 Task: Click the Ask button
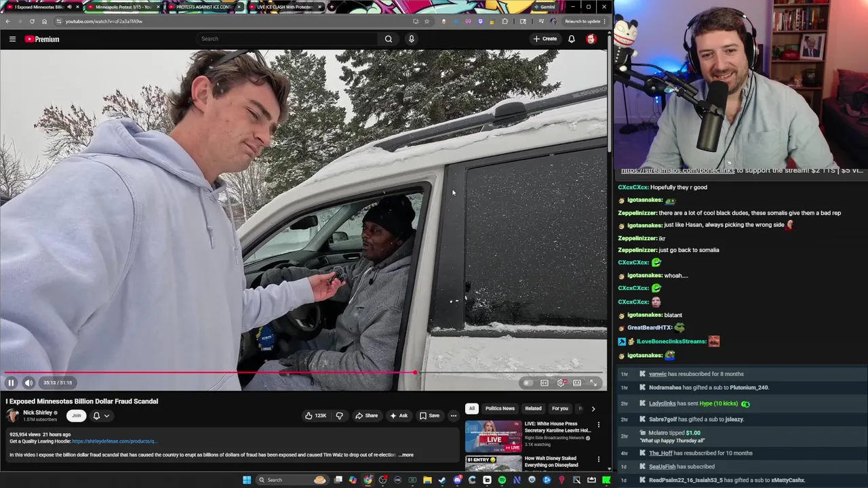[399, 415]
